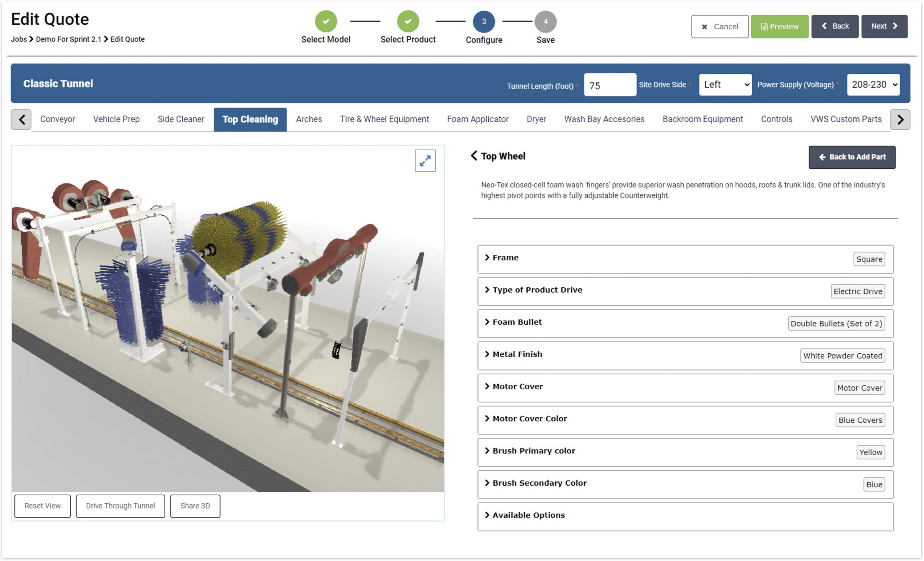
Task: Click the Select Model step checkmark circle
Action: click(x=326, y=21)
